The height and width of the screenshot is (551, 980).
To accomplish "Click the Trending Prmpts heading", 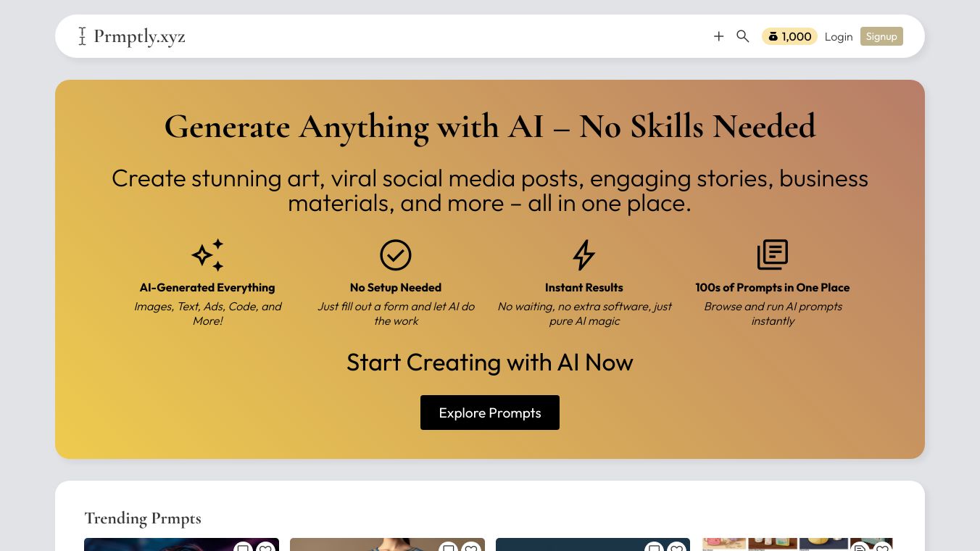I will [143, 518].
